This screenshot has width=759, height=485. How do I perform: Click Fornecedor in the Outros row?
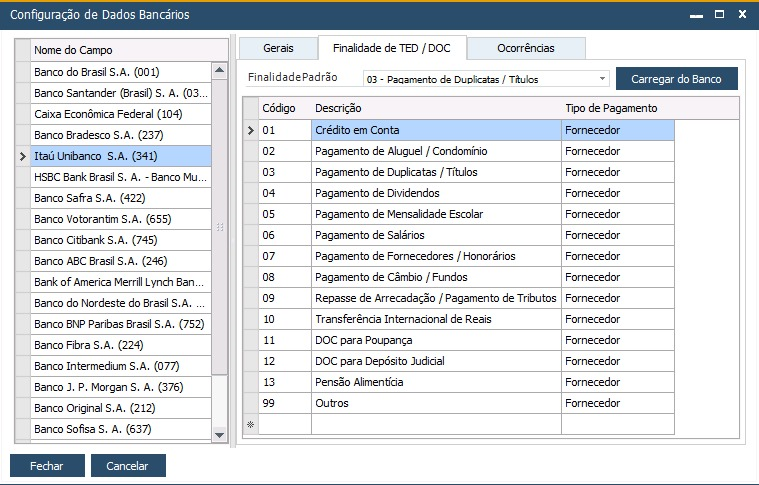[618, 403]
